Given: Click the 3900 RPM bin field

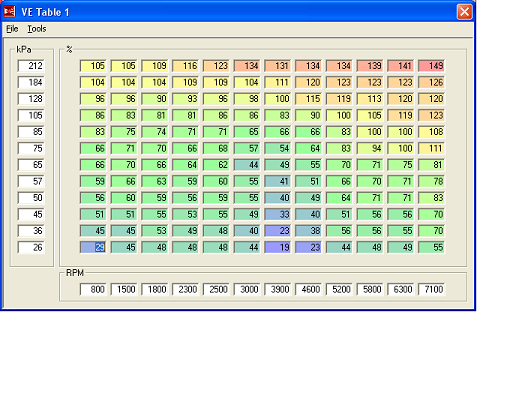Looking at the screenshot, I should point(277,289).
